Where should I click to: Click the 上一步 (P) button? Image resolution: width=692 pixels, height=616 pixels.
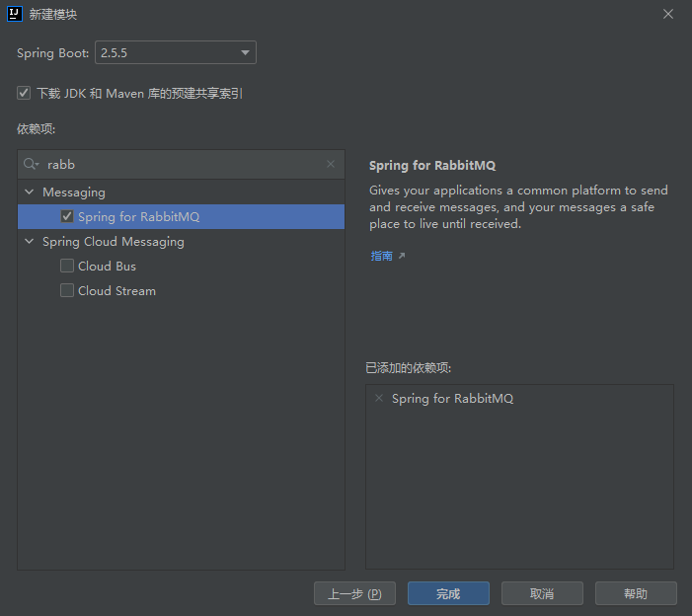coord(354,593)
